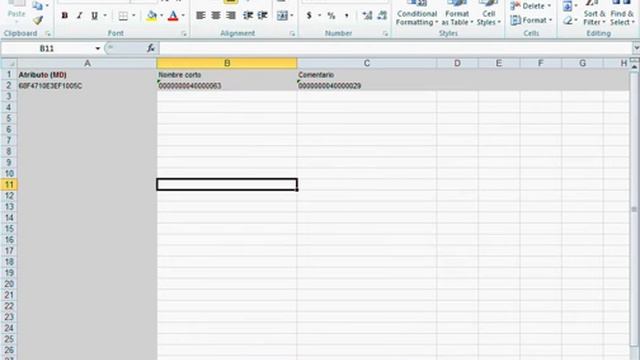Open Font dialog launcher
640x360 pixels.
(x=184, y=33)
